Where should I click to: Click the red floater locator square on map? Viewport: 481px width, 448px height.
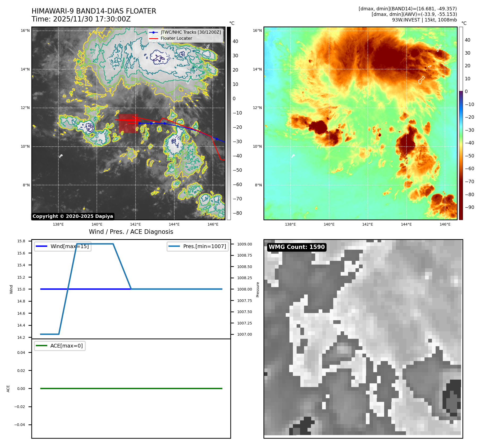click(128, 124)
